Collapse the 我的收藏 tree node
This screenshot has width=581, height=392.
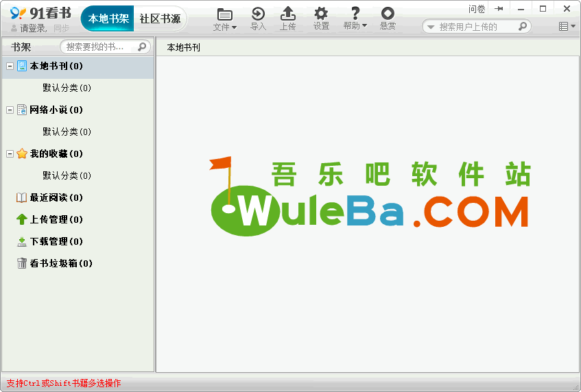(10, 154)
